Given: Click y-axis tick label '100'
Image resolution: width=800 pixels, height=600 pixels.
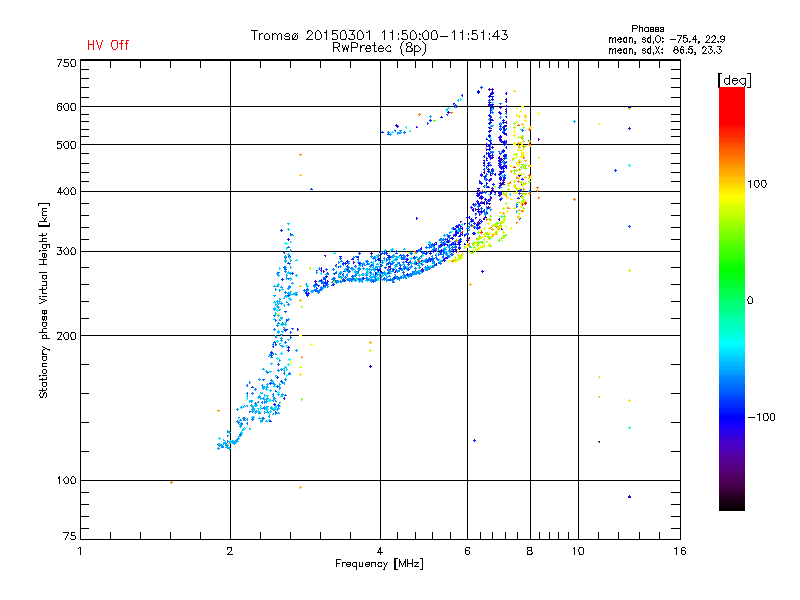Looking at the screenshot, I should pyautogui.click(x=66, y=481).
